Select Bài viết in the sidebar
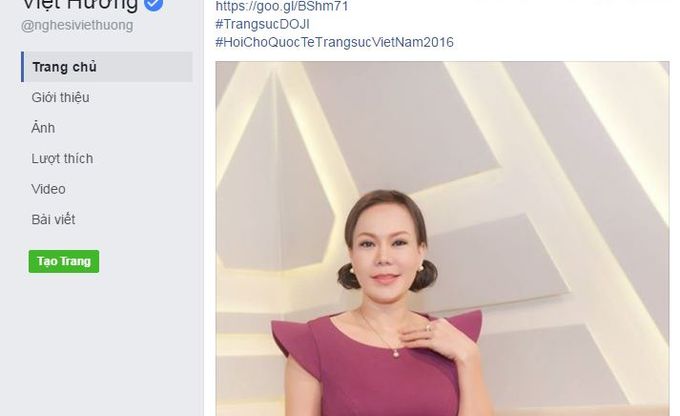680x416 pixels. click(53, 220)
